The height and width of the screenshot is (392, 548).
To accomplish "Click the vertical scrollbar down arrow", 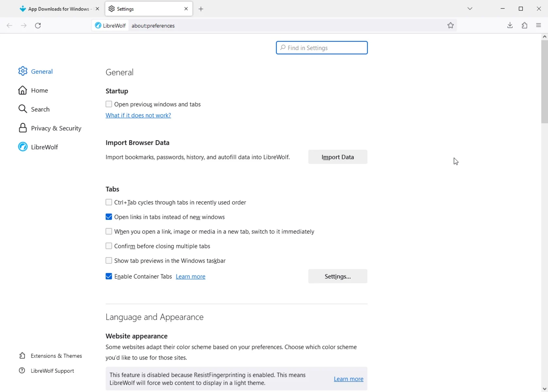I will tap(544, 389).
